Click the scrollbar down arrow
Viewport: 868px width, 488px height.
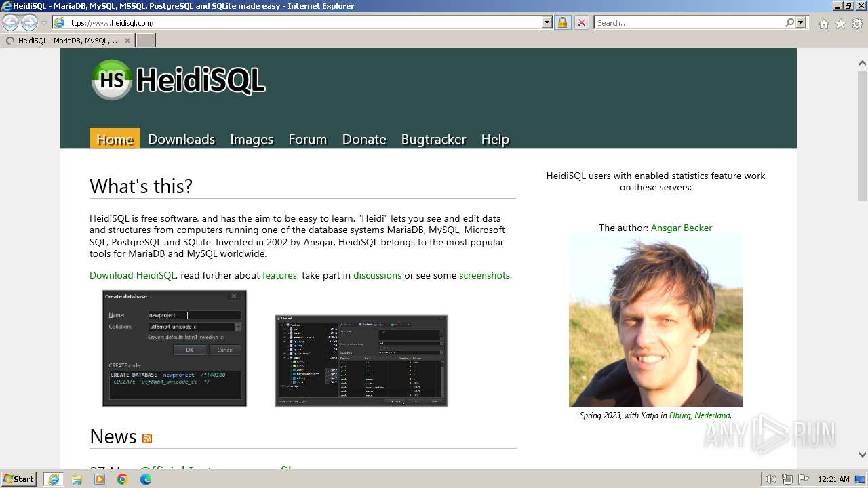[863, 455]
